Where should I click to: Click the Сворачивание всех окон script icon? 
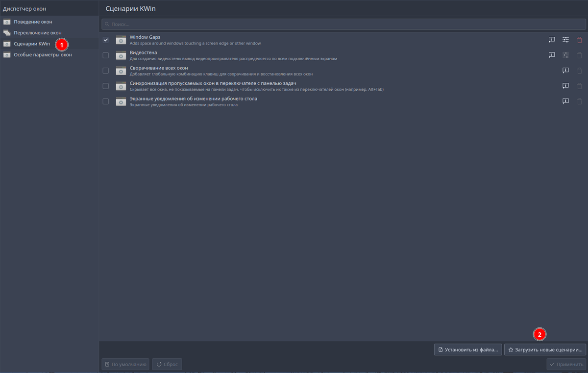pyautogui.click(x=121, y=71)
